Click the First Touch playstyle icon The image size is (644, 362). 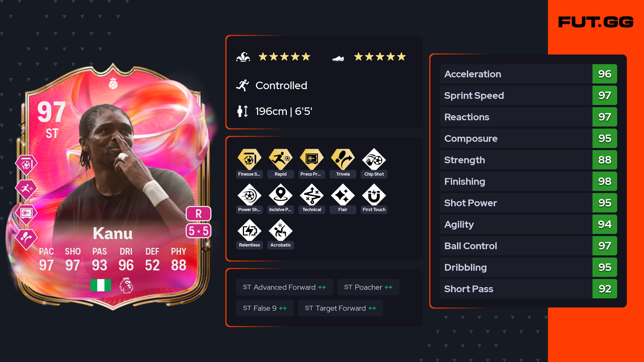click(374, 195)
